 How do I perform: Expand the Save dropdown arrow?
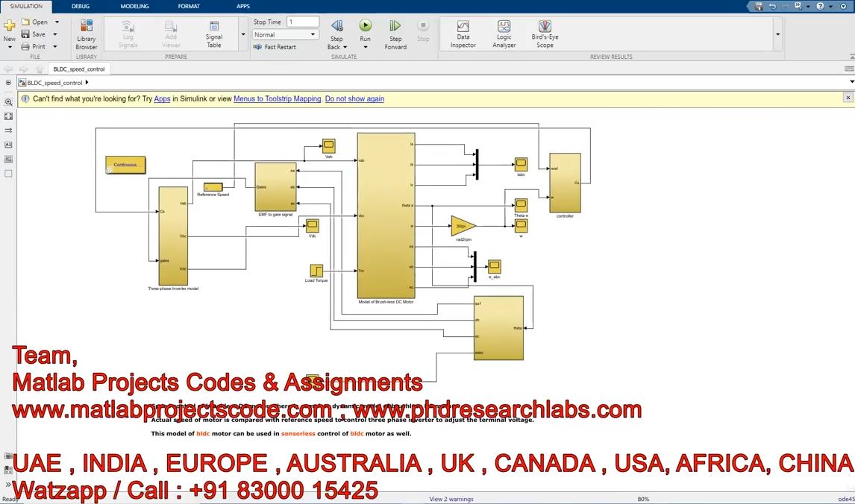pos(55,34)
